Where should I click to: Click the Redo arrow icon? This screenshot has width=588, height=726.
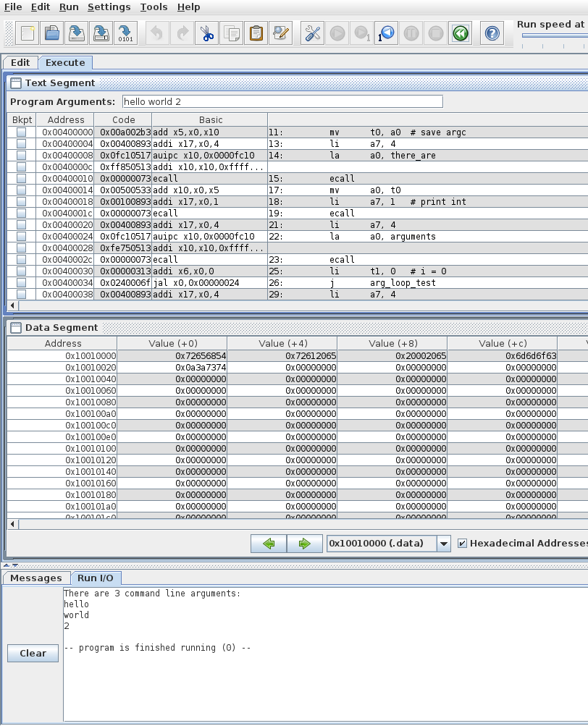[182, 33]
